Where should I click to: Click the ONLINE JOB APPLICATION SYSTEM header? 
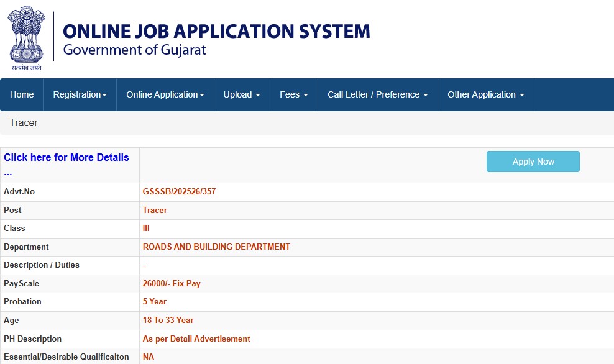point(216,30)
